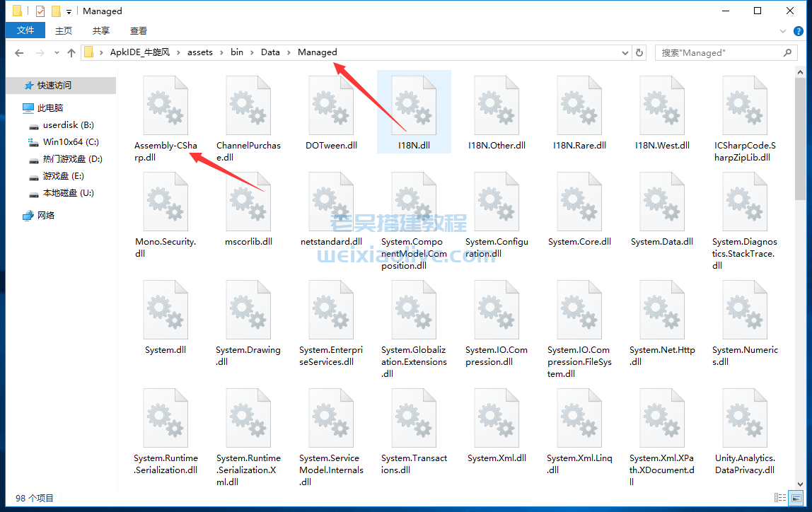Click the refresh button beside address bar
812x512 pixels.
(639, 53)
